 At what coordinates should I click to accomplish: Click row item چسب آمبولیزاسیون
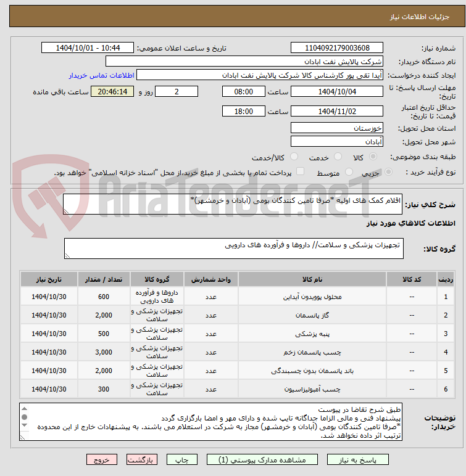[312, 389]
